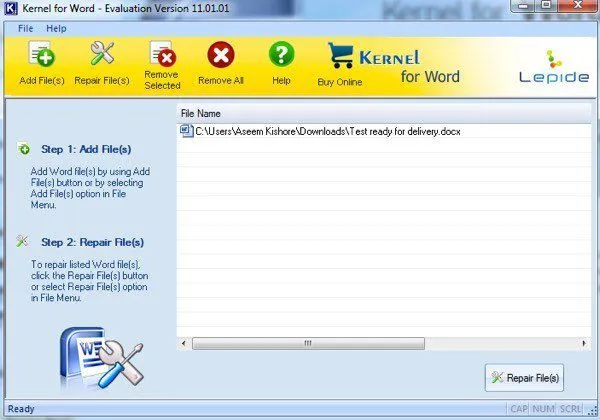Open Help via the green question icon
600x420 pixels.
(281, 54)
